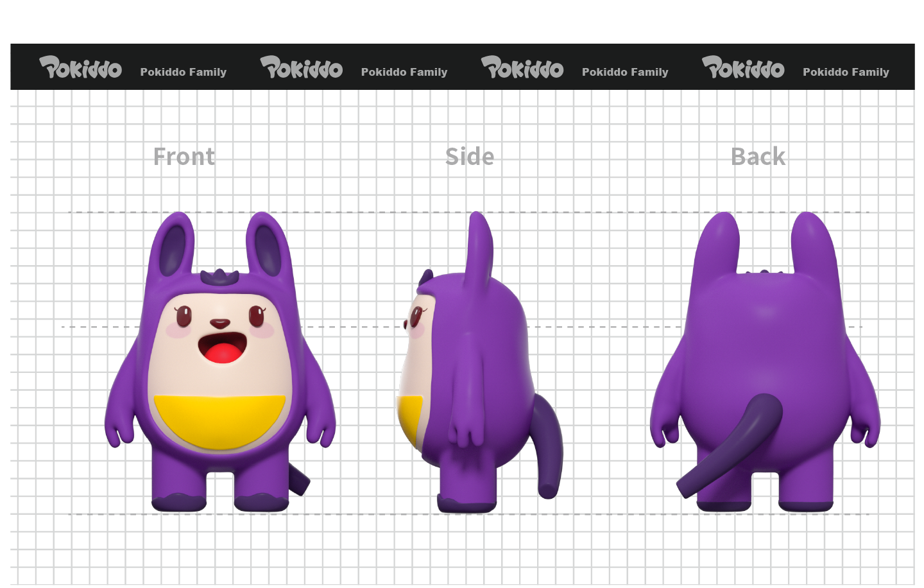Click the "Side" view label
Image resolution: width=924 pixels, height=588 pixels.
click(x=470, y=157)
